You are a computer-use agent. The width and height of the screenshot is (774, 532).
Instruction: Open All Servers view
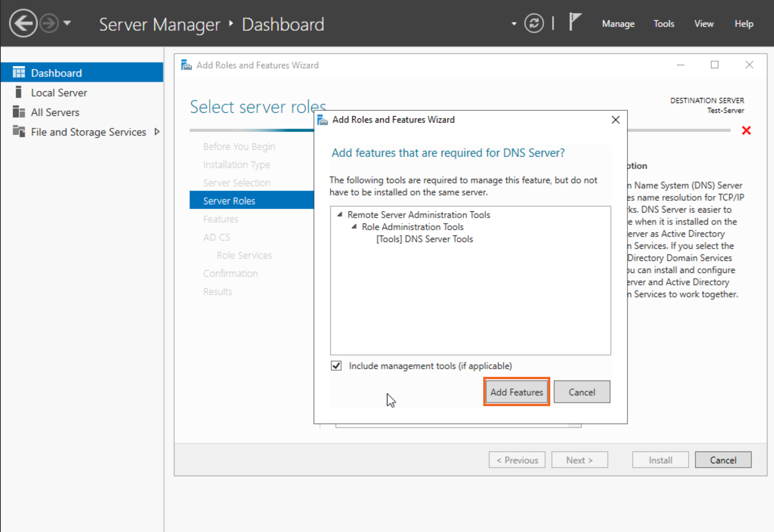pos(55,112)
